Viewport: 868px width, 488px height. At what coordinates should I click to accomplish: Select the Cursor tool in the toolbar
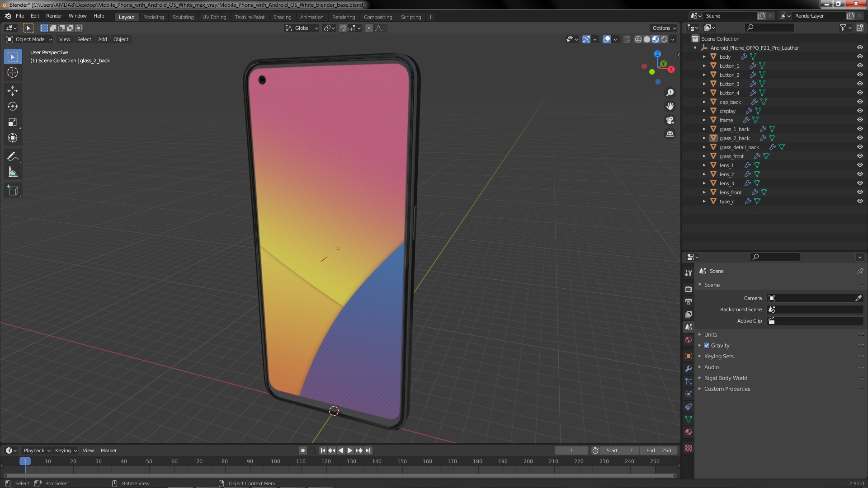click(13, 72)
